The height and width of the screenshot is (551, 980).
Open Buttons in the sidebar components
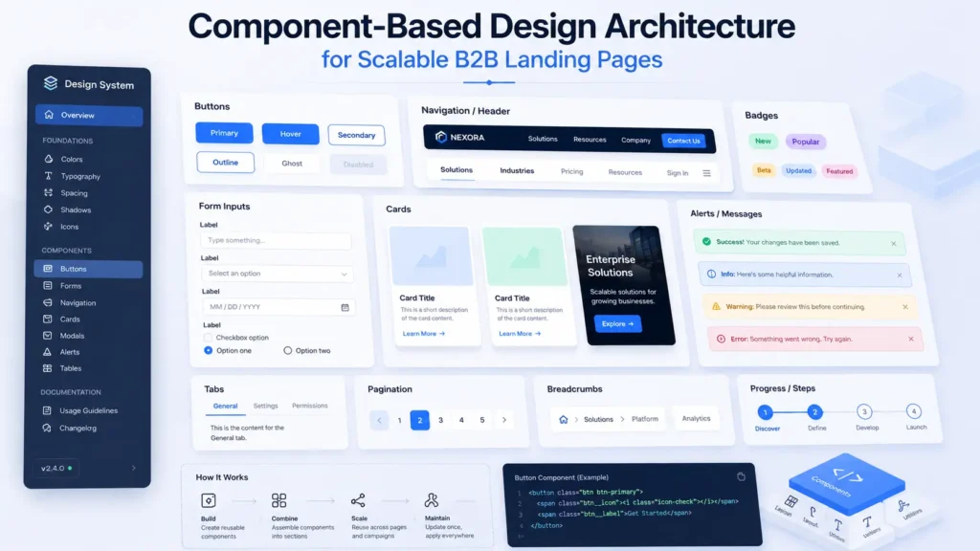(88, 269)
